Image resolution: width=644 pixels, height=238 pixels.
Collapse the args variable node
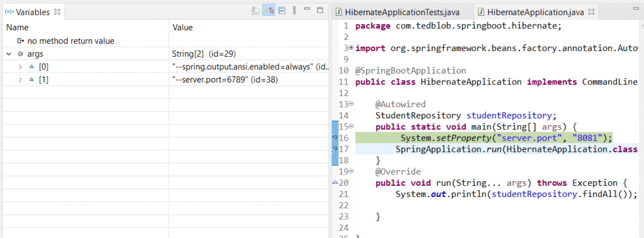tap(9, 54)
